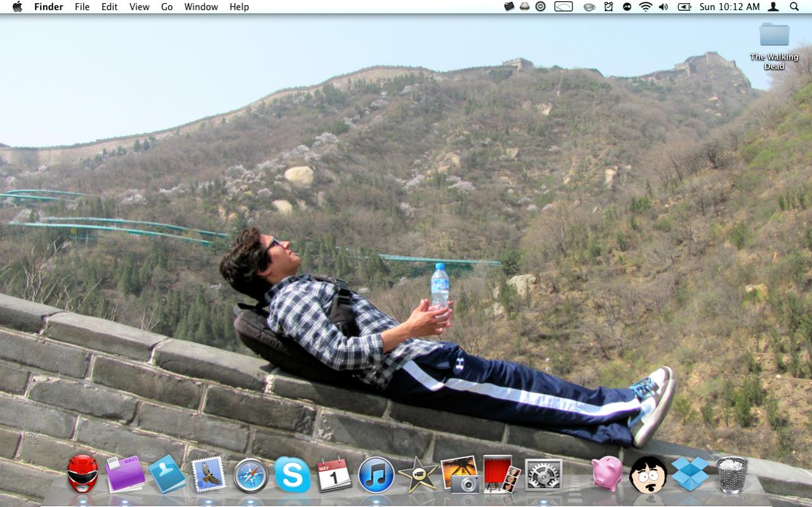This screenshot has width=812, height=507.
Task: Click the black clipboard menu bar icon
Action: pos(509,6)
